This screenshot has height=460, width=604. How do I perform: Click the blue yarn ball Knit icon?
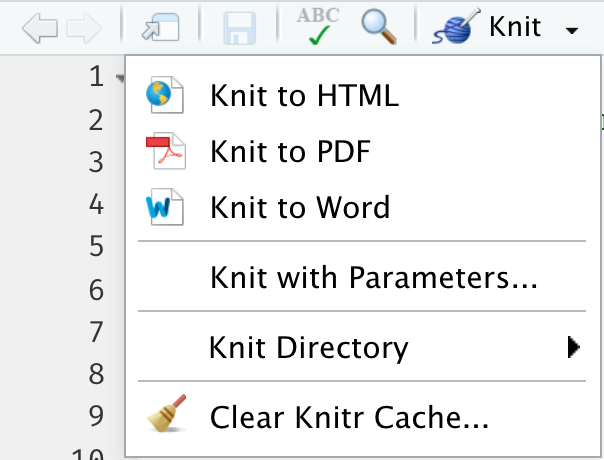point(456,27)
